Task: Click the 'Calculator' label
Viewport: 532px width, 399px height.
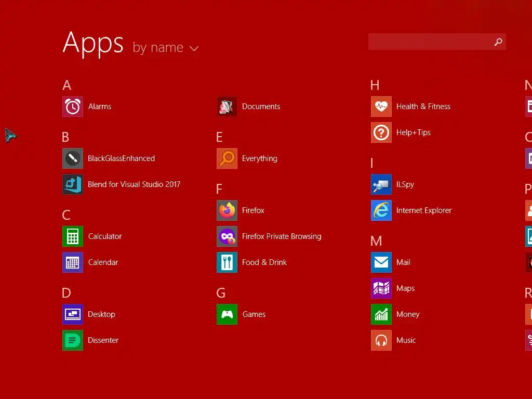Action: [x=105, y=236]
